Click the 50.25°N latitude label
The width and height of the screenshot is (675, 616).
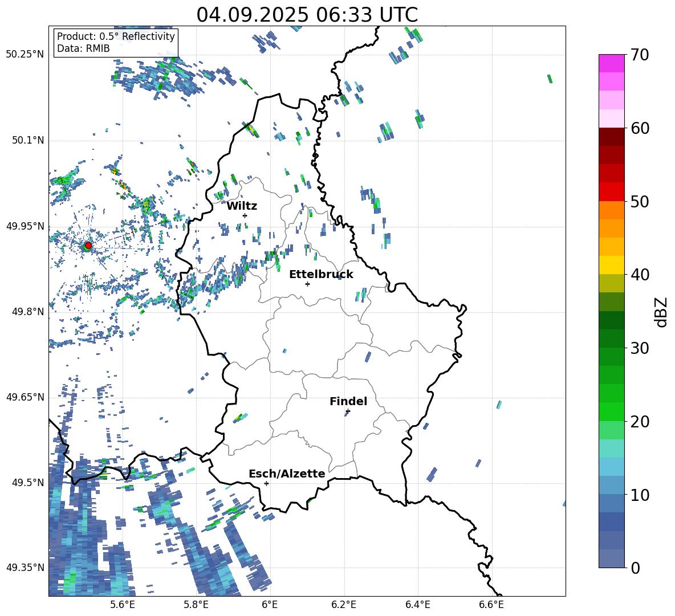point(25,55)
